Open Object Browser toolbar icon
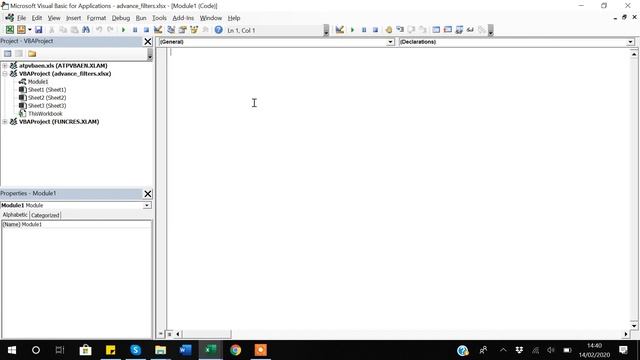 (x=194, y=30)
